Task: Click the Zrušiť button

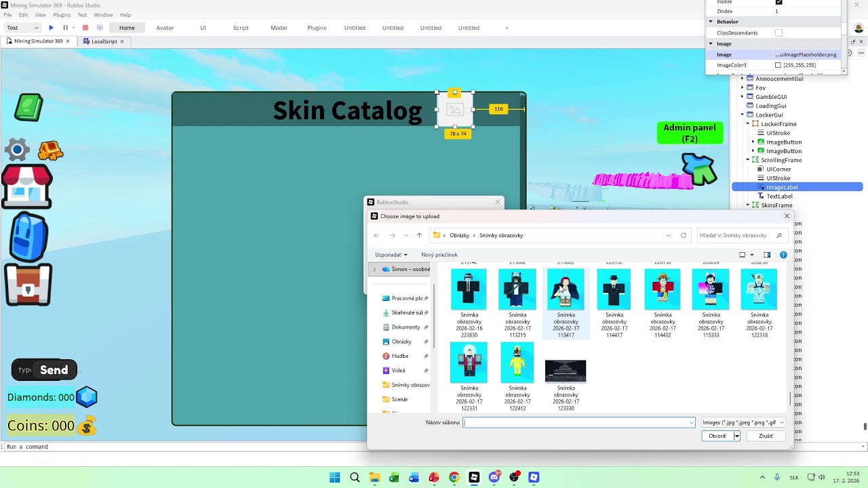Action: coord(766,436)
